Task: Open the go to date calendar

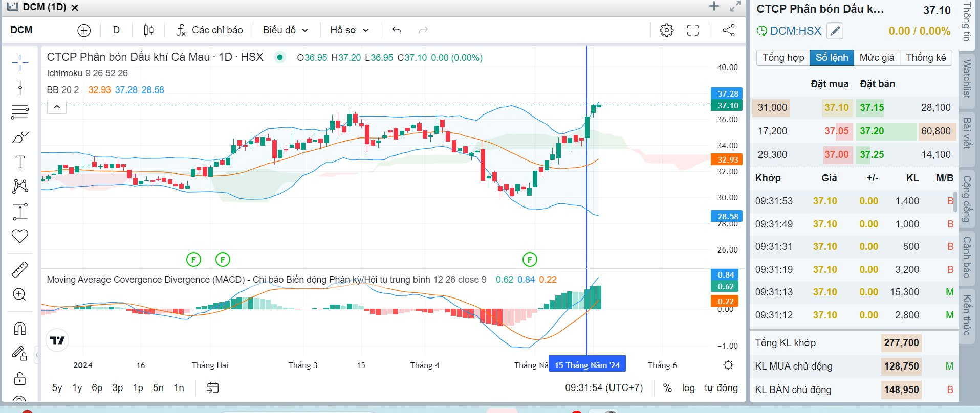Action: click(x=213, y=388)
